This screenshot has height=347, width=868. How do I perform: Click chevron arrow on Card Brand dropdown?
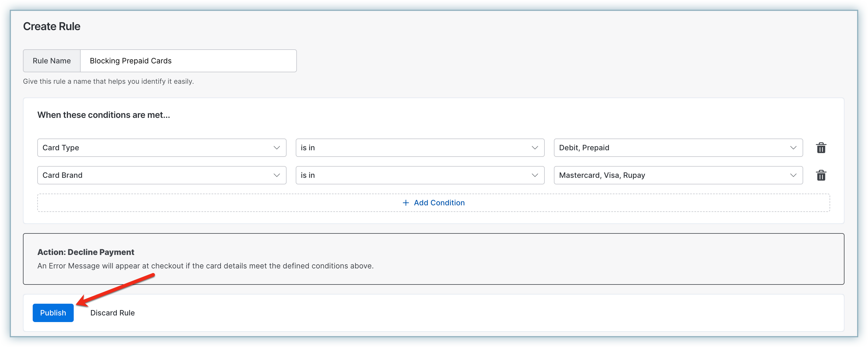[x=277, y=175]
